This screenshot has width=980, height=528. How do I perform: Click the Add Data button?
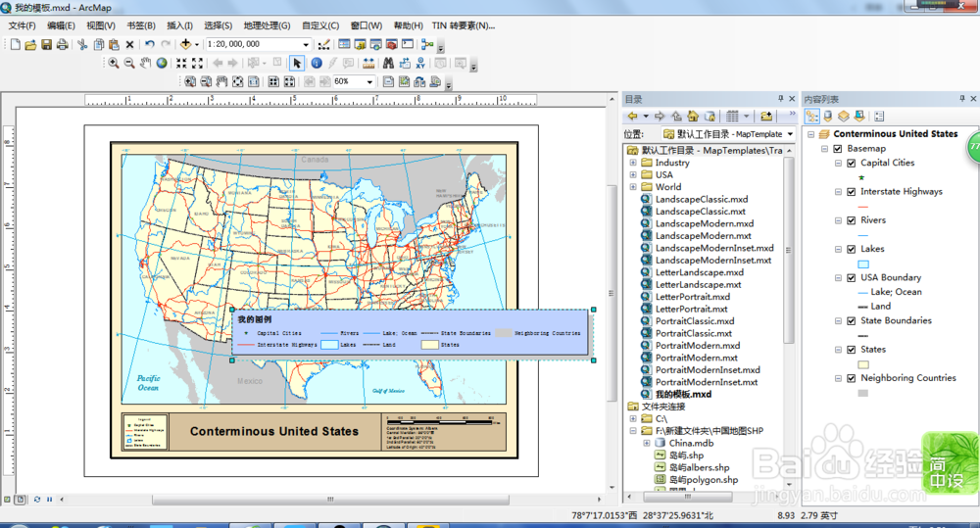point(185,44)
